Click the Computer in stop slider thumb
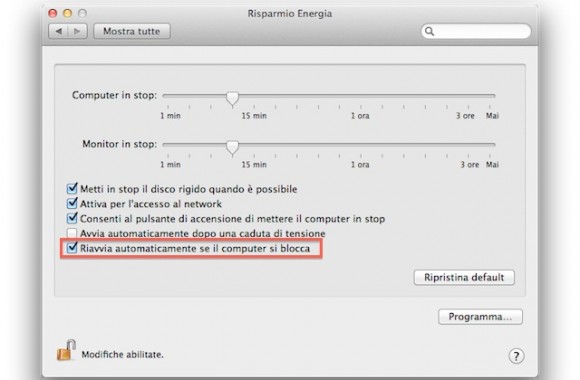This screenshot has height=380, width=580. coord(232,99)
